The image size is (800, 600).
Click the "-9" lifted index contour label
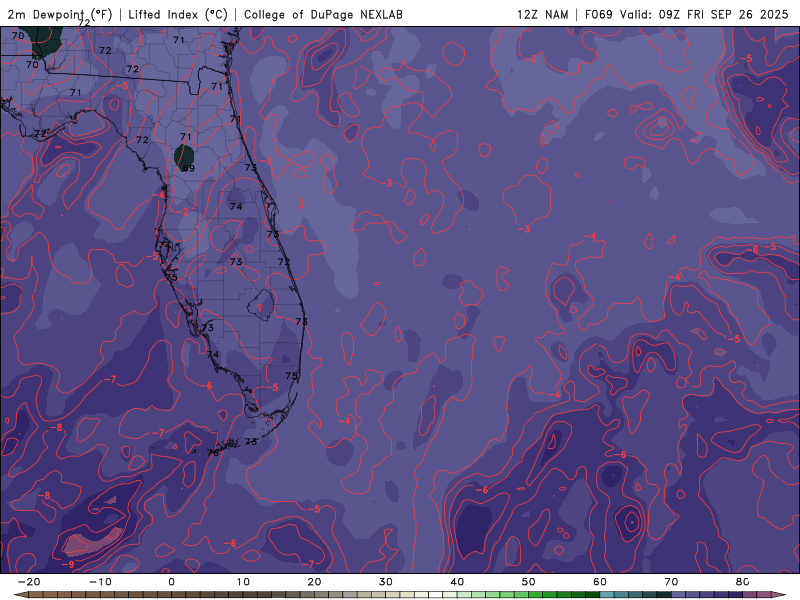(68, 564)
